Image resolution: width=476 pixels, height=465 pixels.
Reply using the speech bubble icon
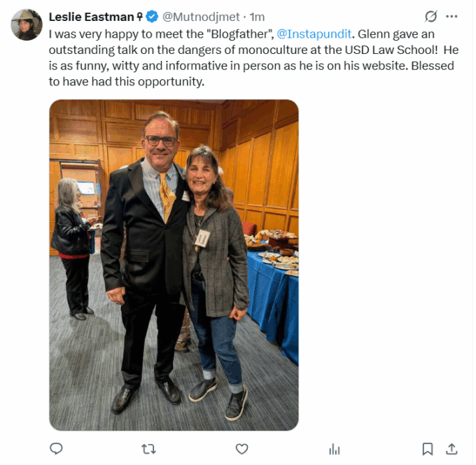(x=56, y=449)
